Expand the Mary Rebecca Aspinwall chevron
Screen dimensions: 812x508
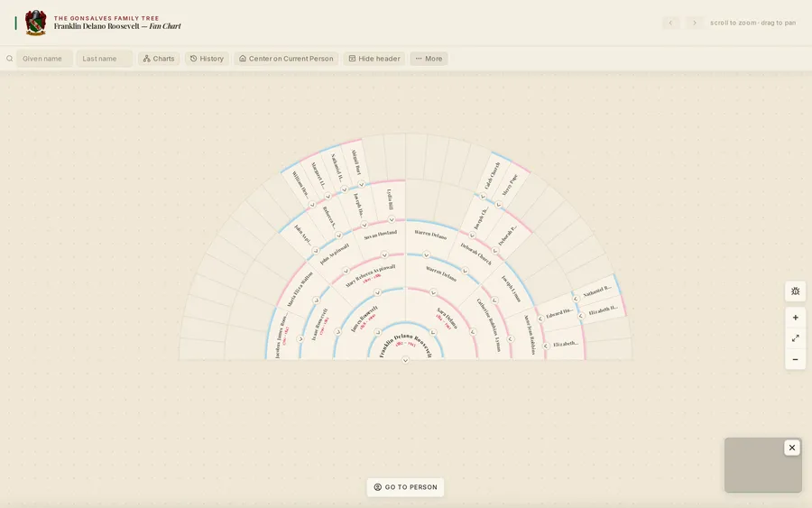(x=377, y=292)
